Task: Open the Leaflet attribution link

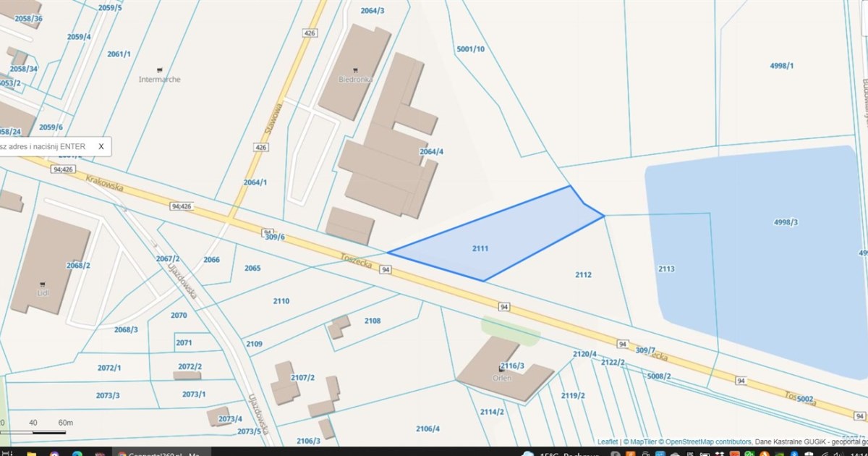Action: [x=607, y=441]
